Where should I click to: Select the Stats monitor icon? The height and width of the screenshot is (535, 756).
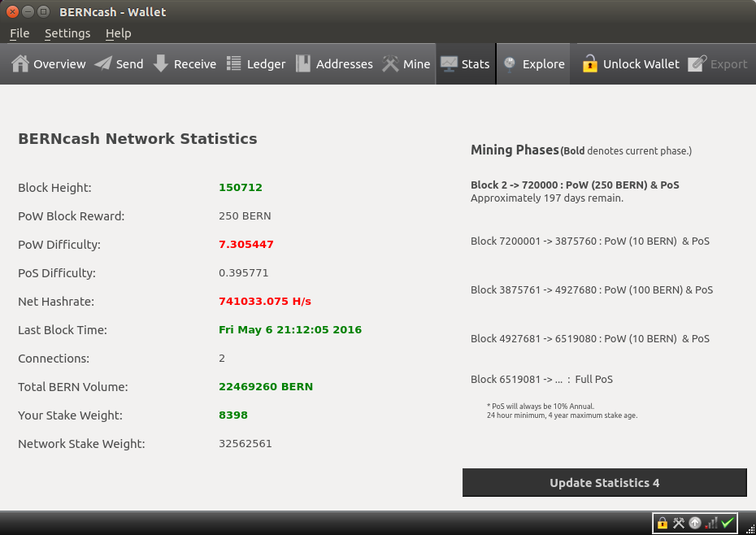(449, 63)
